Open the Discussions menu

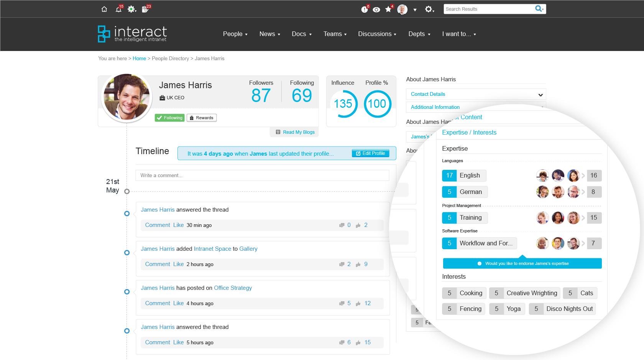pyautogui.click(x=377, y=34)
